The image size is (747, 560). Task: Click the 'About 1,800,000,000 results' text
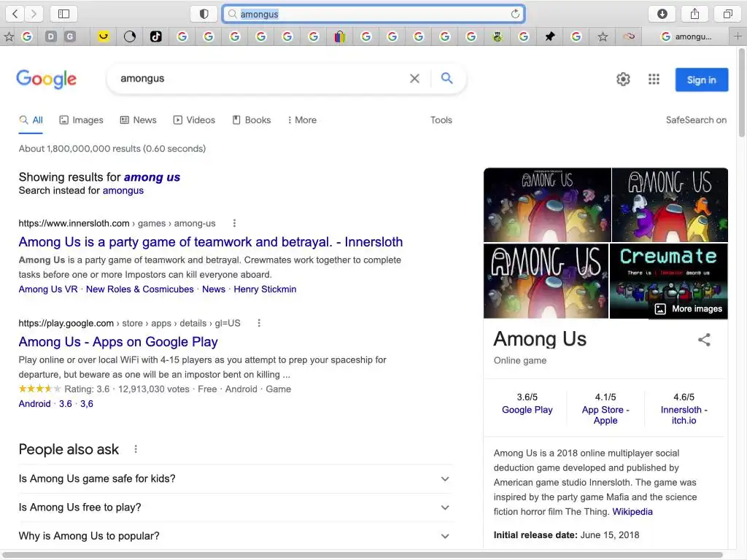coord(112,149)
